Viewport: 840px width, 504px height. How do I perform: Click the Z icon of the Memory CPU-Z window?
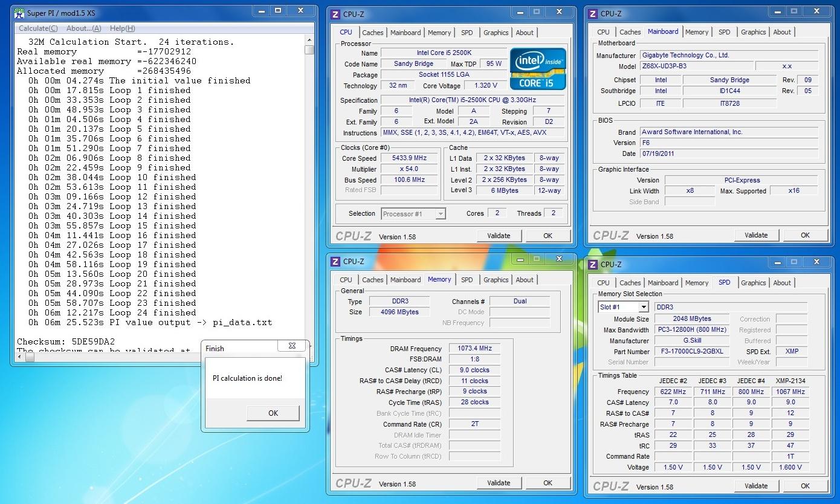[x=335, y=261]
